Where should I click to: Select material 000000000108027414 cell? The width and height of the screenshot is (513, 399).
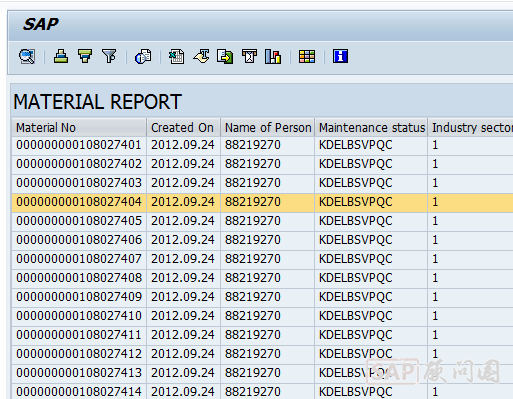point(79,391)
